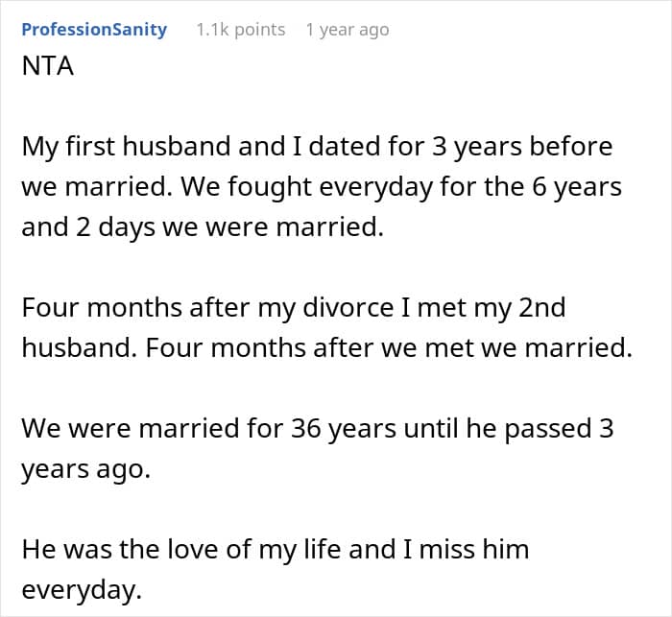Click the 1.1k points score
The image size is (672, 617).
240,30
